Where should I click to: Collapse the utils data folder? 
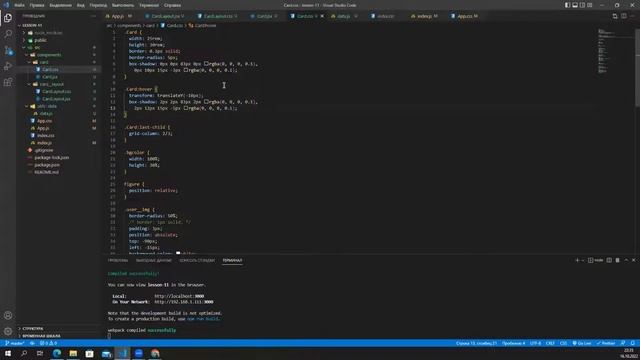point(47,106)
